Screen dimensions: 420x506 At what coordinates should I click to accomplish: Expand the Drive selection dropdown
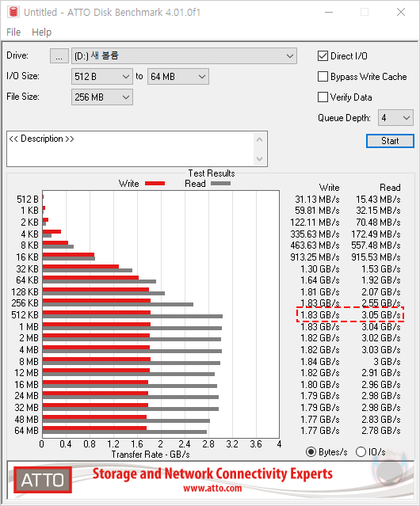(184, 56)
